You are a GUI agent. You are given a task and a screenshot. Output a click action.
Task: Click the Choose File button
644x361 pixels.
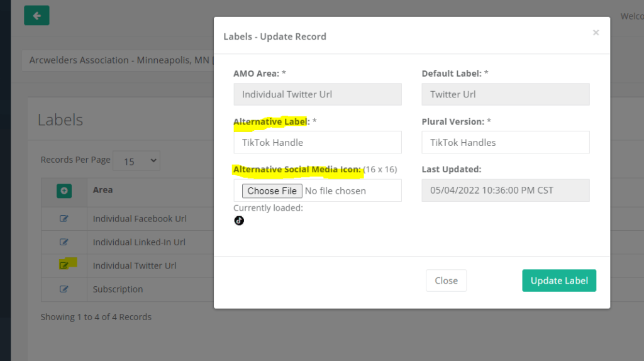272,191
